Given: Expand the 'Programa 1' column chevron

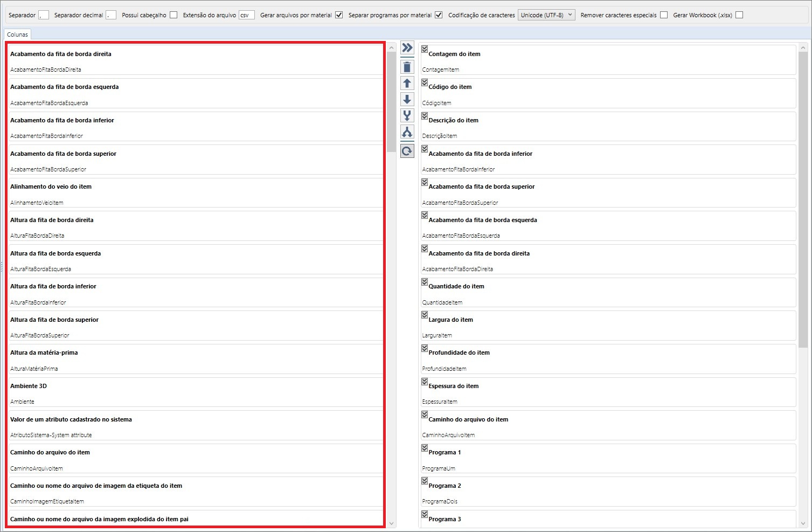Looking at the screenshot, I should pyautogui.click(x=425, y=447).
